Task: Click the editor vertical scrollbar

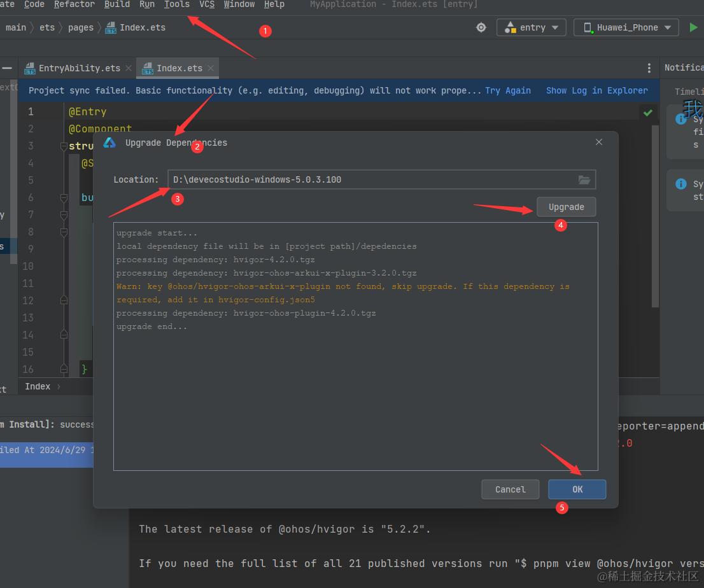Action: click(x=655, y=216)
